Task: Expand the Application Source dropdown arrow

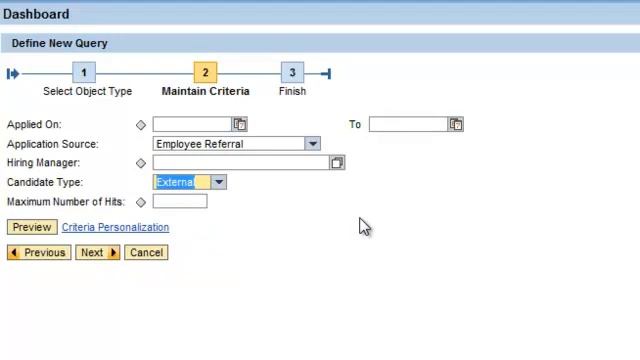Action: (x=313, y=144)
